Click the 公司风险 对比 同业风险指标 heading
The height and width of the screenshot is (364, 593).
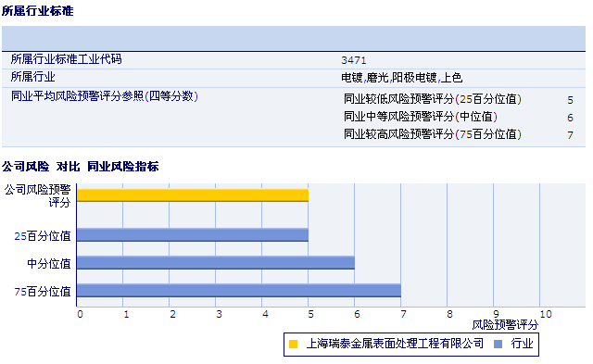(x=81, y=167)
